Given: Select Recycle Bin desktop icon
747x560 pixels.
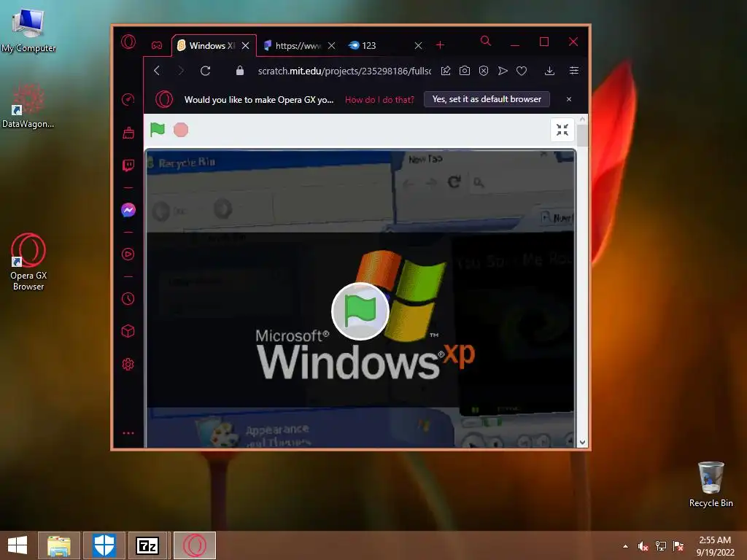Looking at the screenshot, I should [x=711, y=484].
